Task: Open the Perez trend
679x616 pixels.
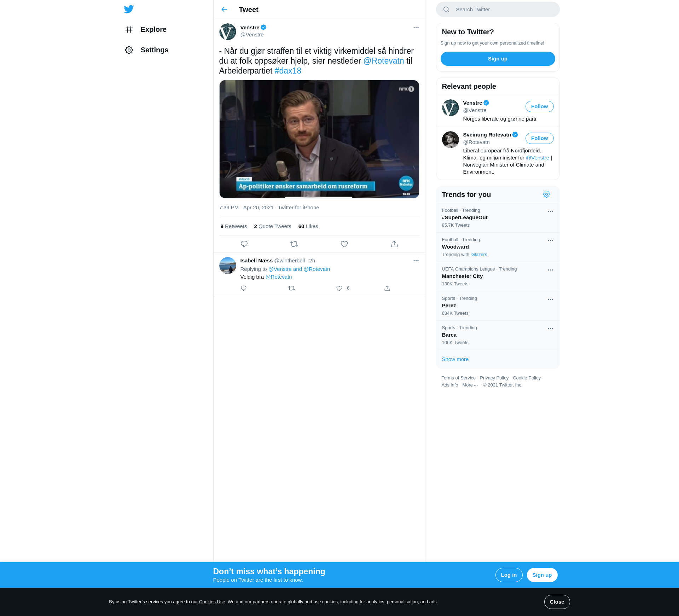Action: pos(449,306)
